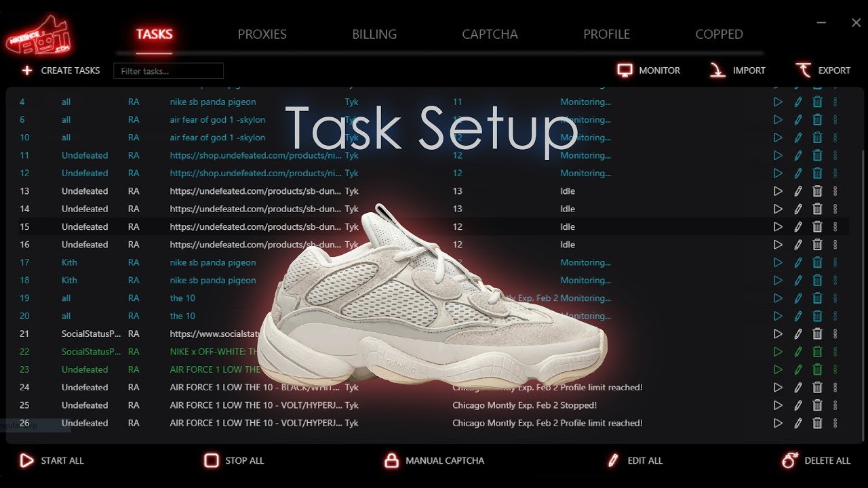This screenshot has width=868, height=488.
Task: Edit task 6 using its pencil icon
Action: click(798, 120)
